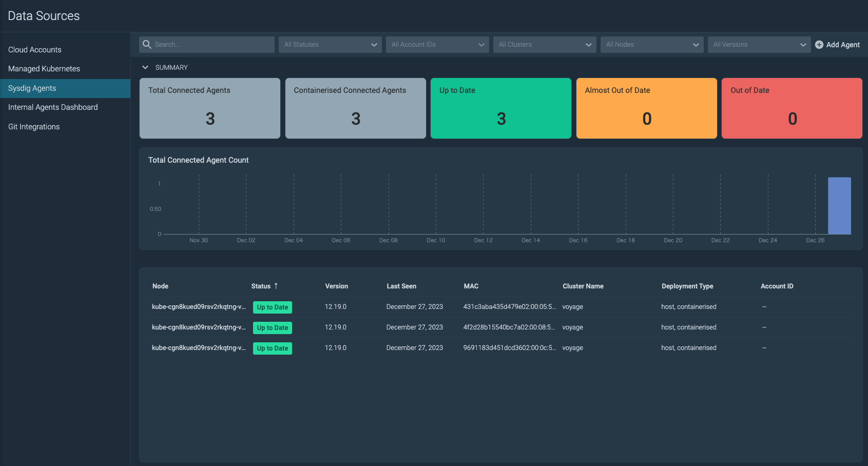868x466 pixels.
Task: Click the Add Agent button
Action: pyautogui.click(x=837, y=45)
